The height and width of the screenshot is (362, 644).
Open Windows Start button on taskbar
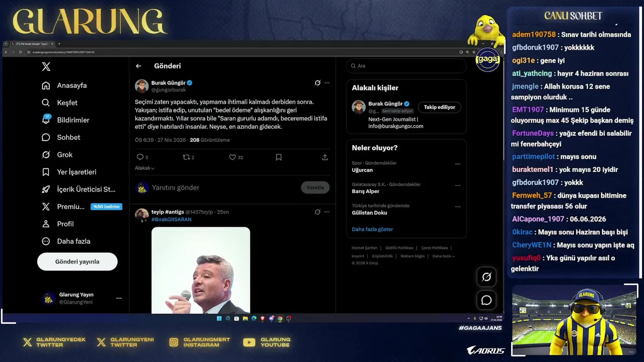click(x=219, y=318)
